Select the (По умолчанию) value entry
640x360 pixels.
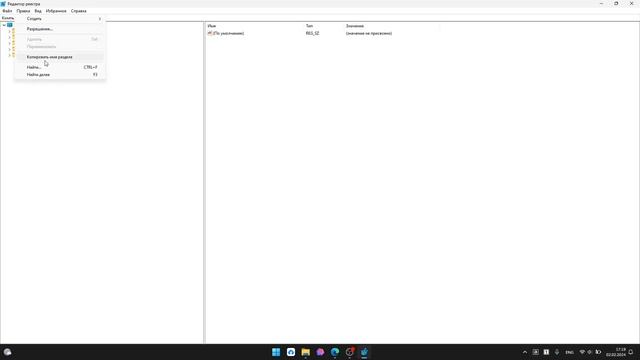click(229, 33)
